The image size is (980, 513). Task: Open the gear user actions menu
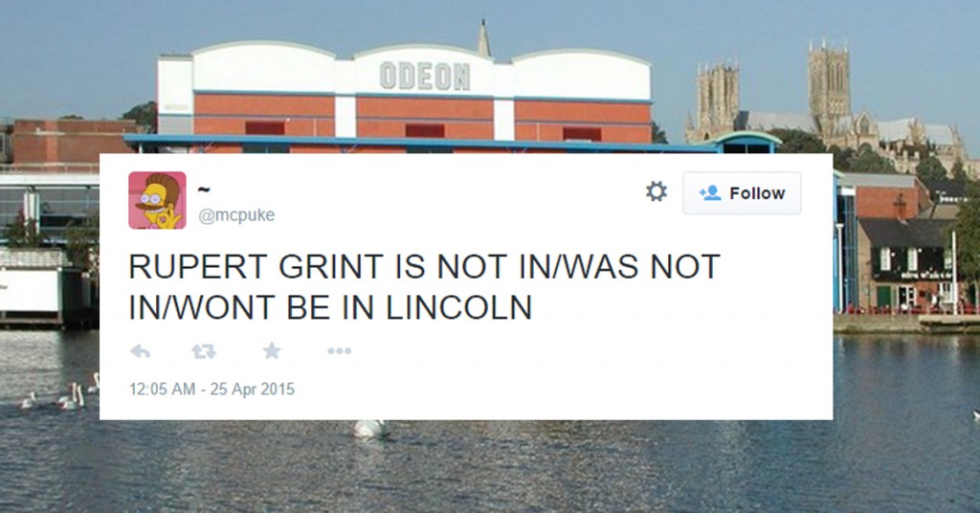pos(657,191)
